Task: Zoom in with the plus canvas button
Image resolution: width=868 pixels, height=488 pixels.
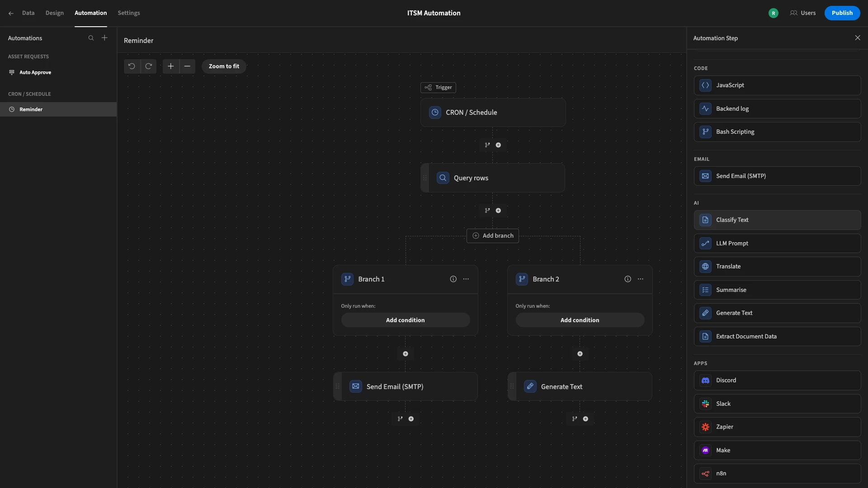Action: pyautogui.click(x=170, y=66)
